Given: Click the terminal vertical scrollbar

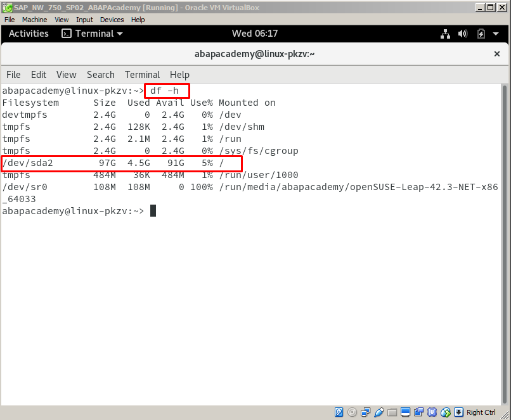Looking at the screenshot, I should [x=505, y=244].
